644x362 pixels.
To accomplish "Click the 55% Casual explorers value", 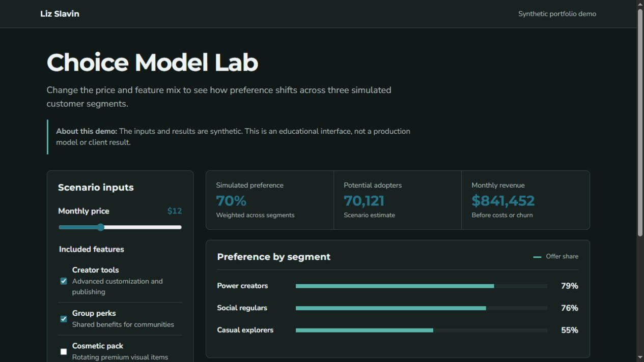I will 570,330.
